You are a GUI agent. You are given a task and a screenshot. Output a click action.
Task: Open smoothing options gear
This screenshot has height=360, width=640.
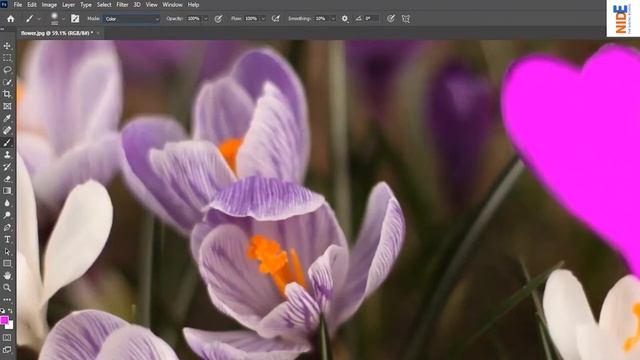[x=345, y=19]
